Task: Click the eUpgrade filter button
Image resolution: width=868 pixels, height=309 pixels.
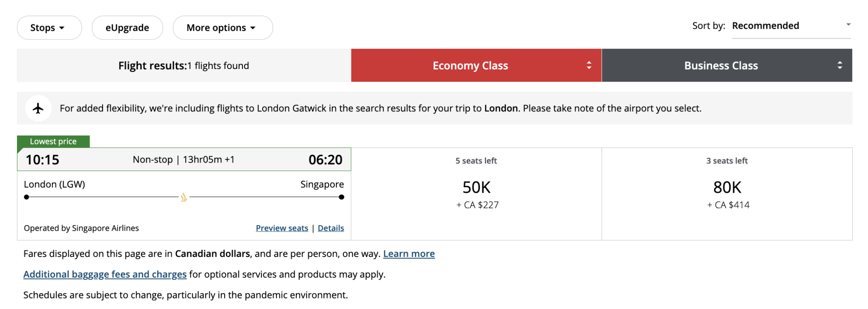Action: tap(127, 27)
